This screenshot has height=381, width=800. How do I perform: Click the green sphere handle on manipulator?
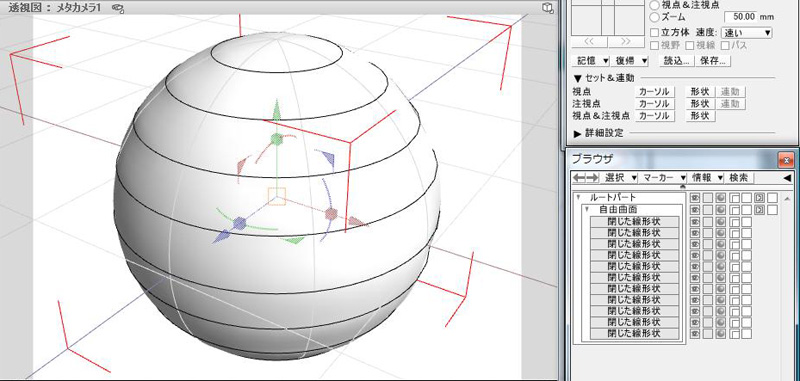(276, 138)
